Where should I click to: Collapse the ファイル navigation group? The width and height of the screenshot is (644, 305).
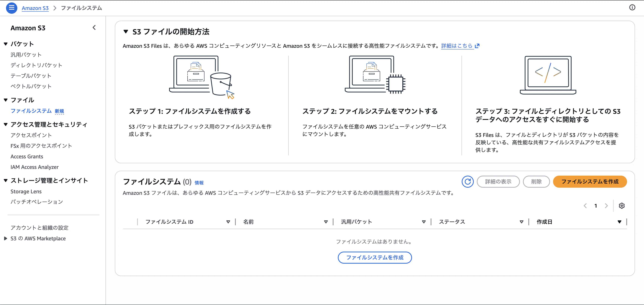pyautogui.click(x=6, y=100)
